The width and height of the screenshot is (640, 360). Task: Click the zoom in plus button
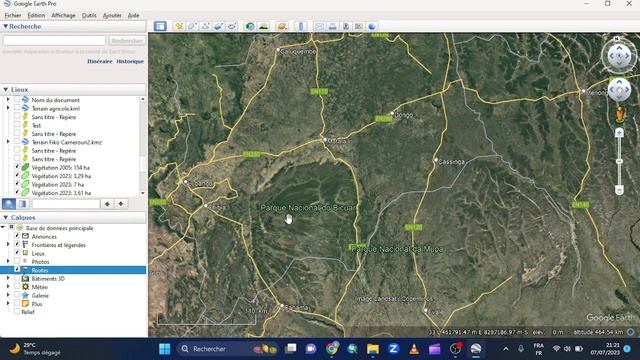(x=619, y=132)
